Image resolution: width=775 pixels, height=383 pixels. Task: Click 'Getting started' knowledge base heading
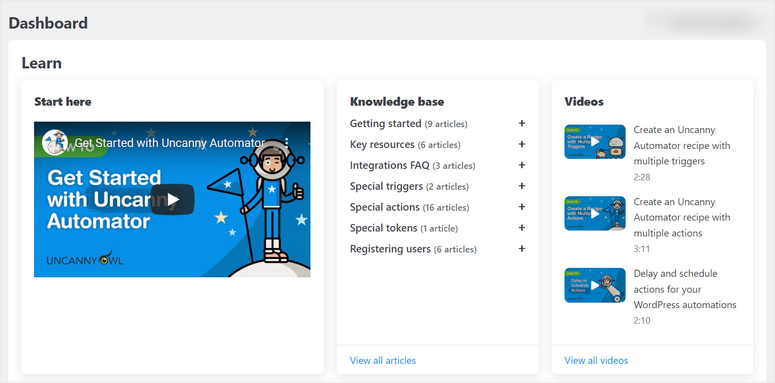(x=386, y=124)
